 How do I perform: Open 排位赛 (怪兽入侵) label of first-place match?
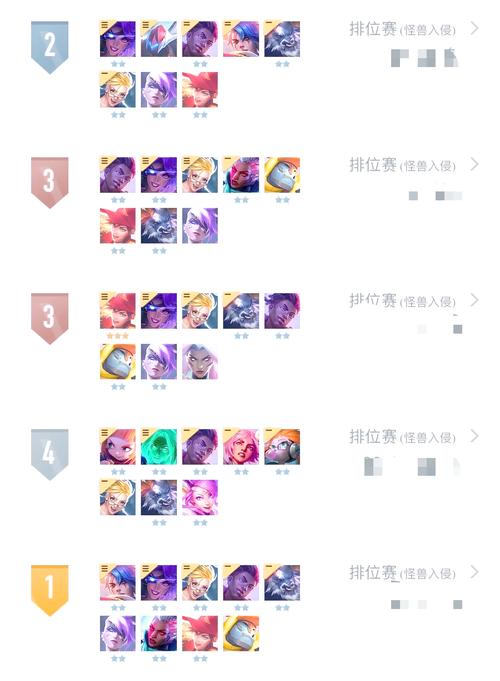coord(402,573)
